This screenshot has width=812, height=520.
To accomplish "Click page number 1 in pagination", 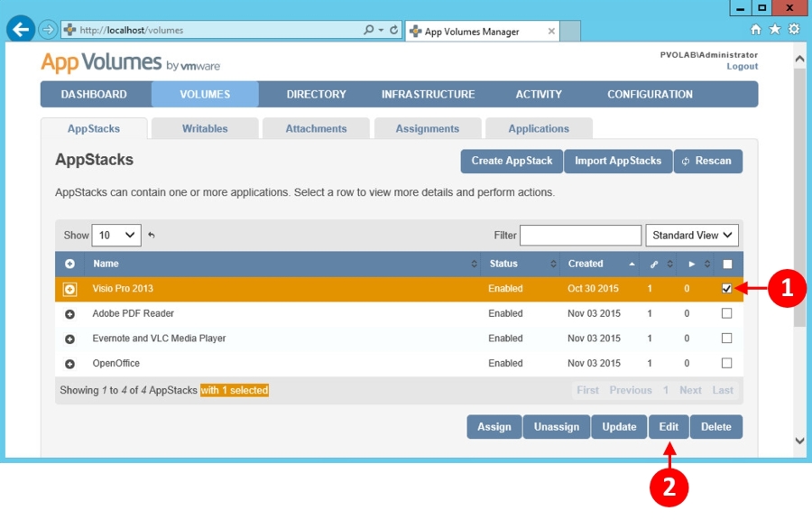I will (x=666, y=390).
